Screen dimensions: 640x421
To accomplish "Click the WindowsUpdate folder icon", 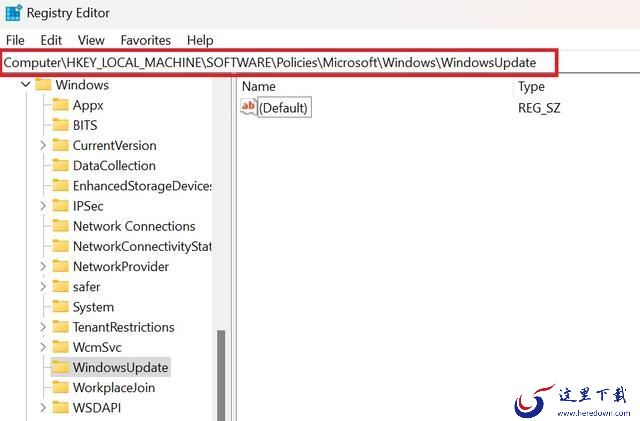I will (x=60, y=367).
